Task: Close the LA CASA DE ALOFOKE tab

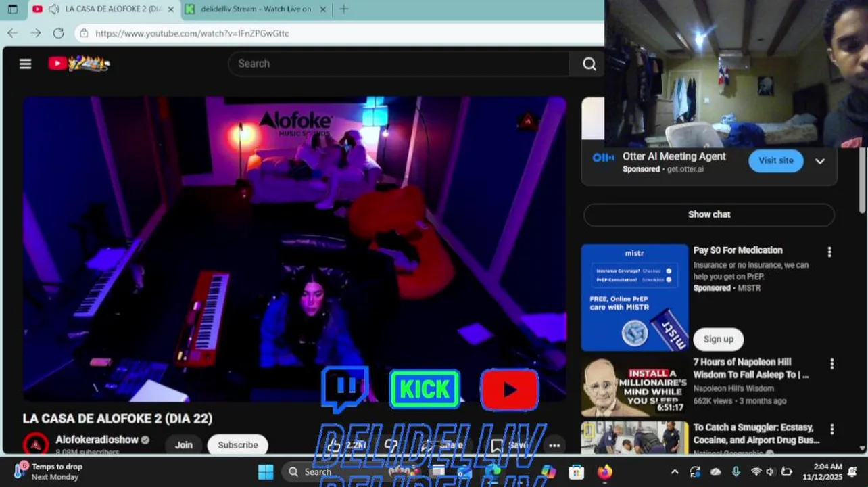Action: (x=170, y=9)
